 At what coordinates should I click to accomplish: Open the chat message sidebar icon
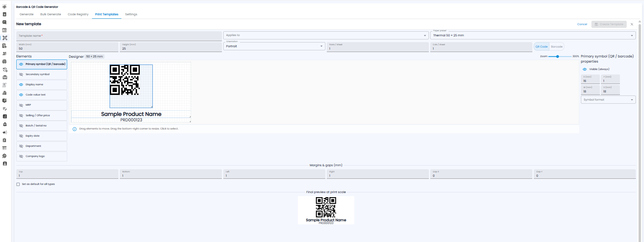tap(4, 22)
